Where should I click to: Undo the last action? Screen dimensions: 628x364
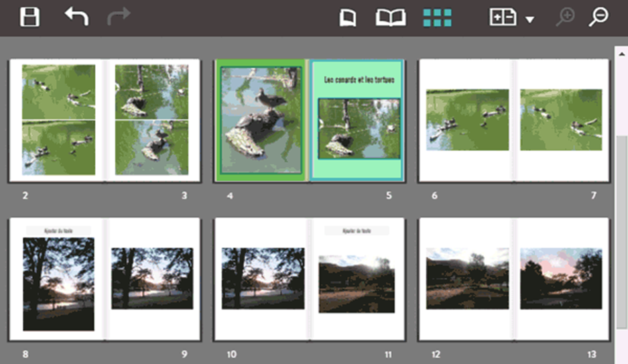(76, 17)
